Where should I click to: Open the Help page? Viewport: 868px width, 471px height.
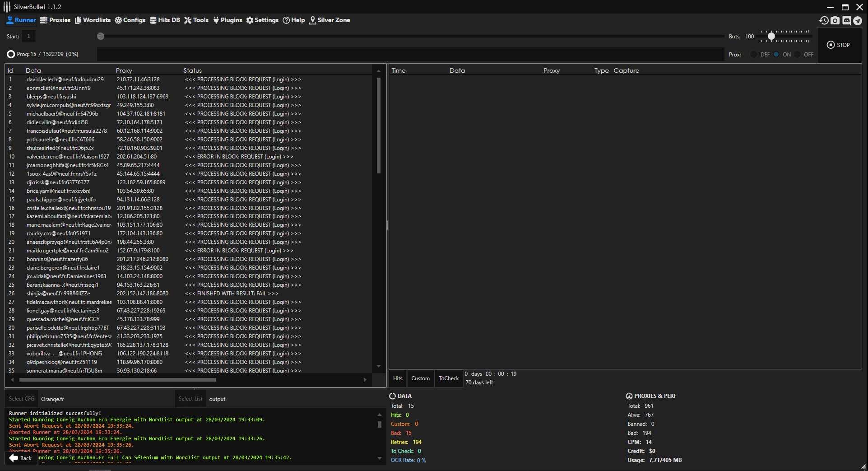click(x=293, y=20)
